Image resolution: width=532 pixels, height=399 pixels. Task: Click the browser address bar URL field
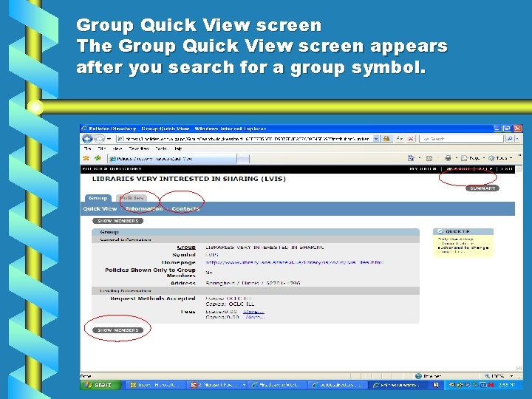245,139
